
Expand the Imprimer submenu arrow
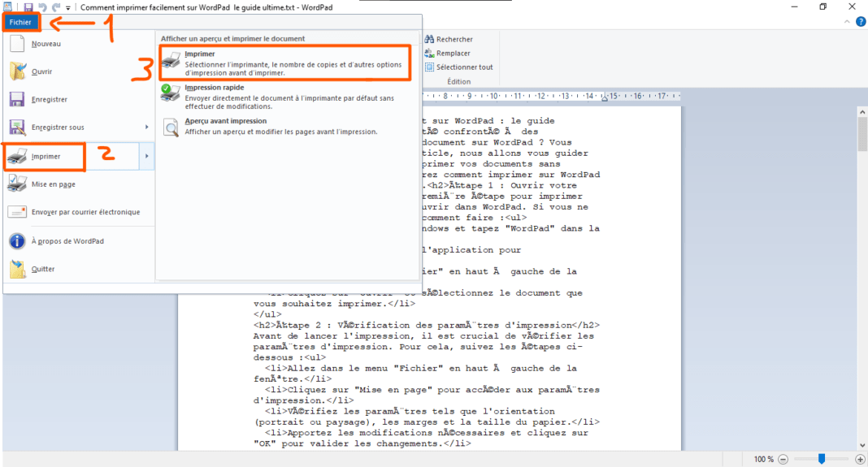[x=146, y=156]
